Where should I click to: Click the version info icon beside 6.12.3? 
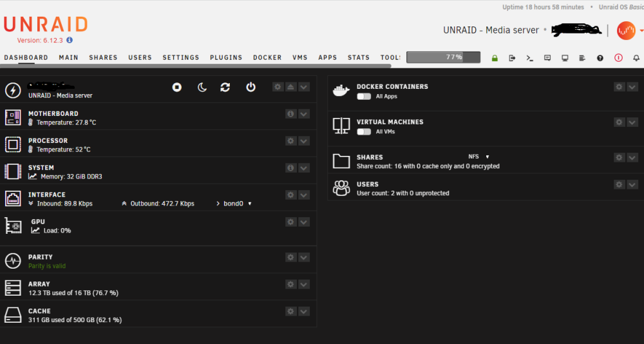coord(70,41)
